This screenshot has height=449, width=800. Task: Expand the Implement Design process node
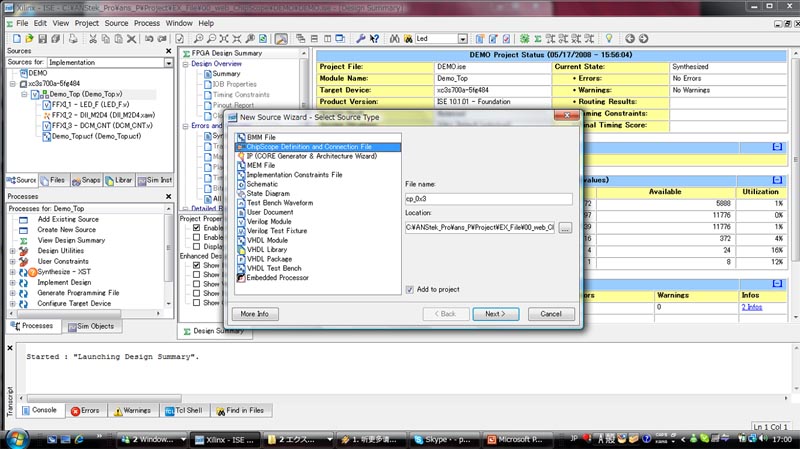(x=13, y=283)
